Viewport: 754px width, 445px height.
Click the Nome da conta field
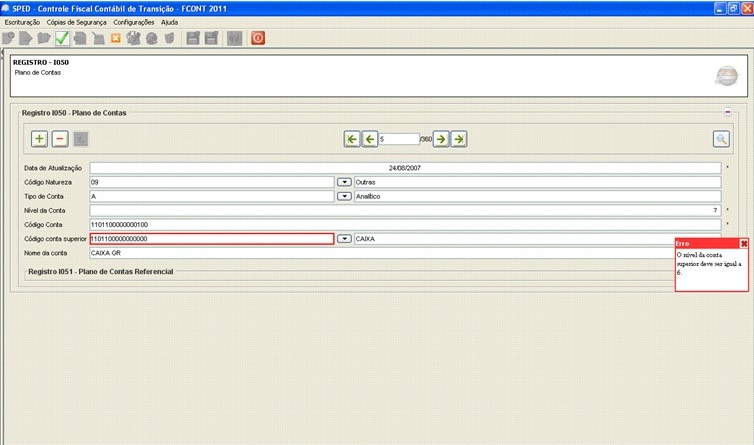[380, 254]
